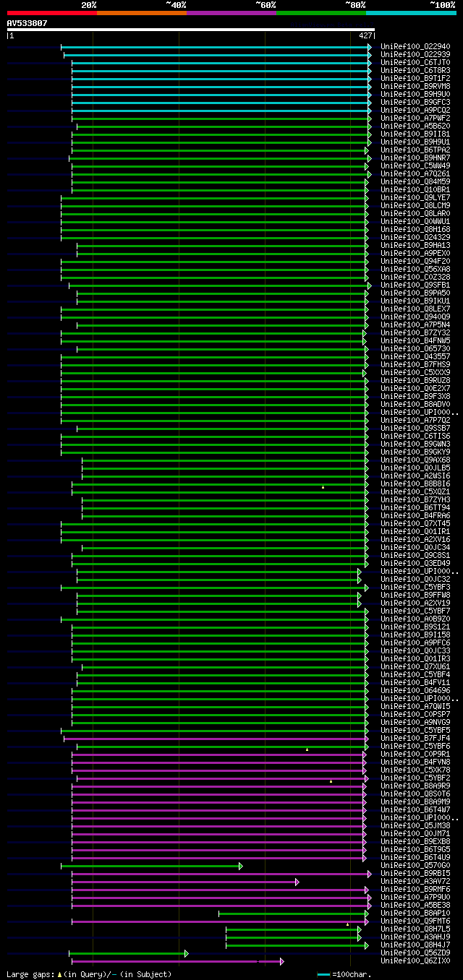Image resolution: width=463 pixels, height=980 pixels.
Task: Select the UniRef100_O24329 label
Action: pos(415,237)
